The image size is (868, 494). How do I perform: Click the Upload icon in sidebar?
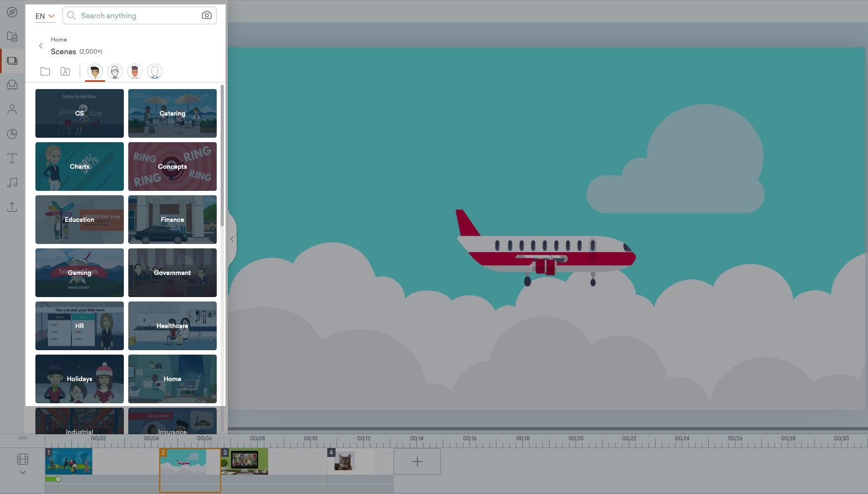(x=12, y=207)
